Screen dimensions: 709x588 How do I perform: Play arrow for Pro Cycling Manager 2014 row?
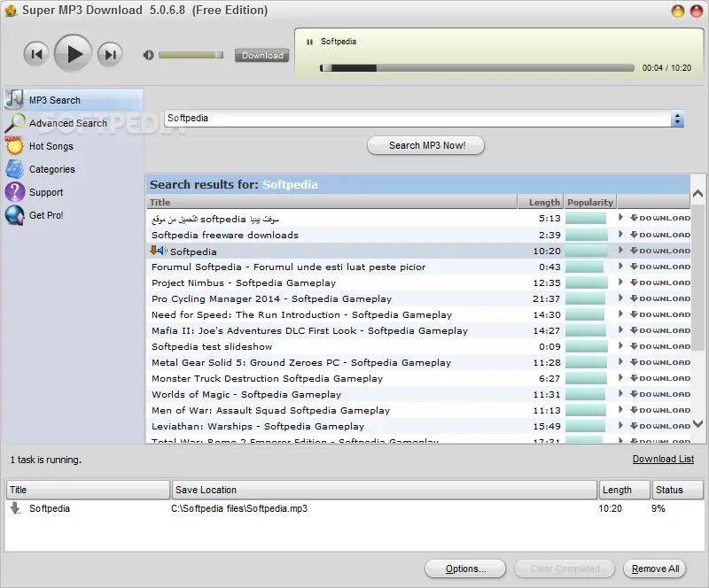point(621,298)
